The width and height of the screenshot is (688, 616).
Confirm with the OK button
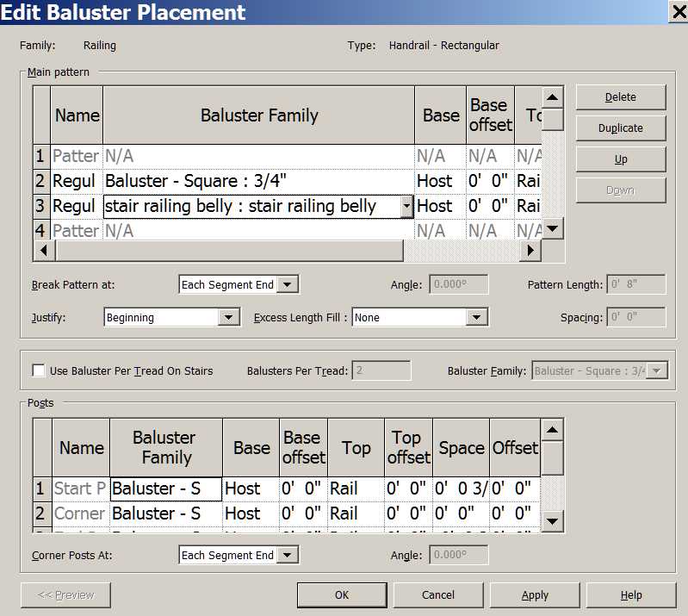click(342, 594)
